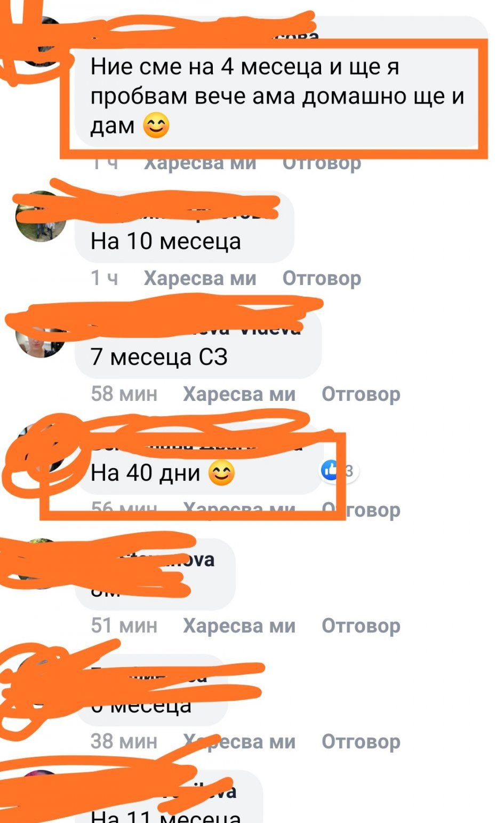
Task: Like the "7 месеца СЗ" comment
Action: (239, 394)
